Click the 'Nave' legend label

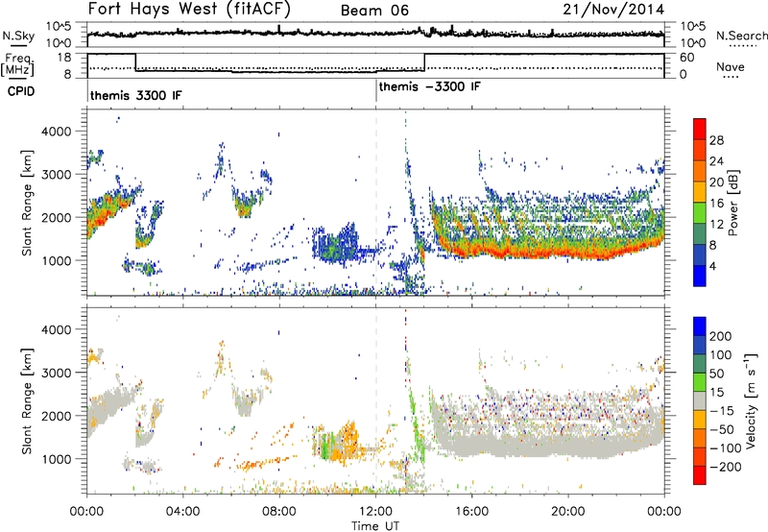click(x=731, y=66)
